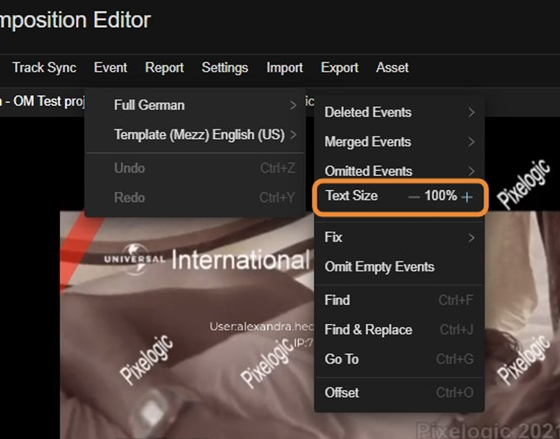This screenshot has width=560, height=439.
Task: Expand Template (Mezz) English (US) chevron
Action: click(293, 135)
